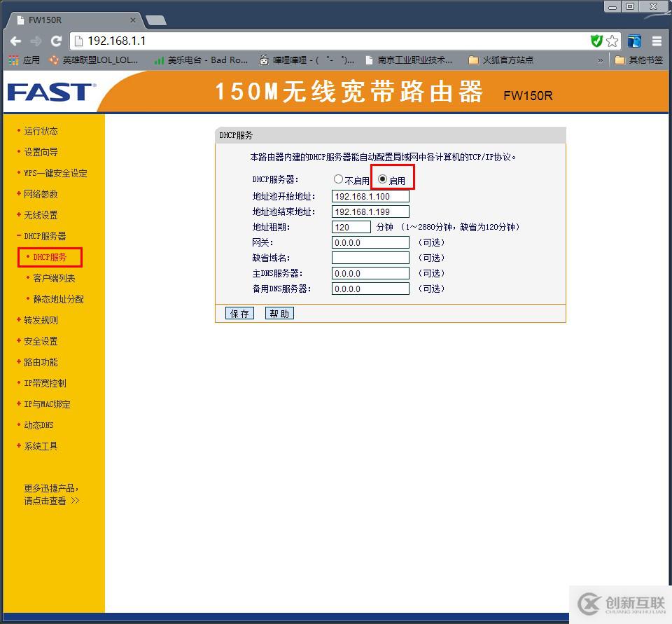
Task: Close the FW150R tab
Action: tap(133, 20)
